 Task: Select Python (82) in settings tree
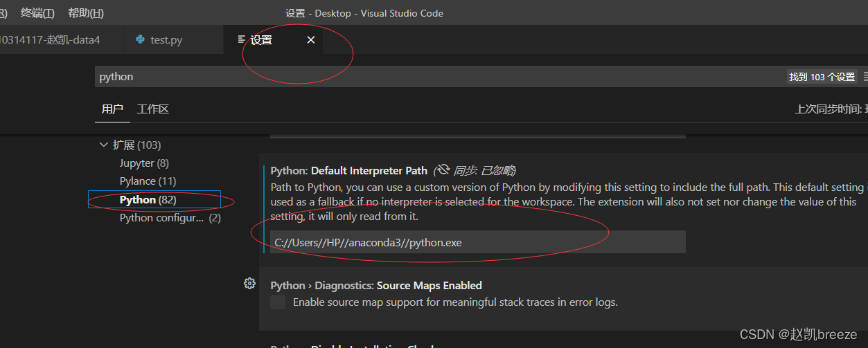click(x=154, y=199)
